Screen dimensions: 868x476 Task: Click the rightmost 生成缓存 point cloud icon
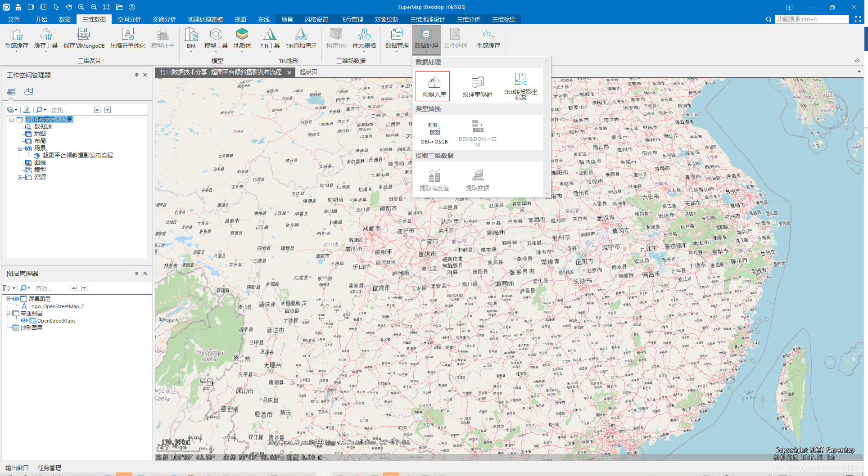[x=488, y=39]
